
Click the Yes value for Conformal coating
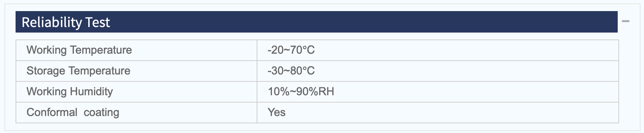[x=277, y=112]
